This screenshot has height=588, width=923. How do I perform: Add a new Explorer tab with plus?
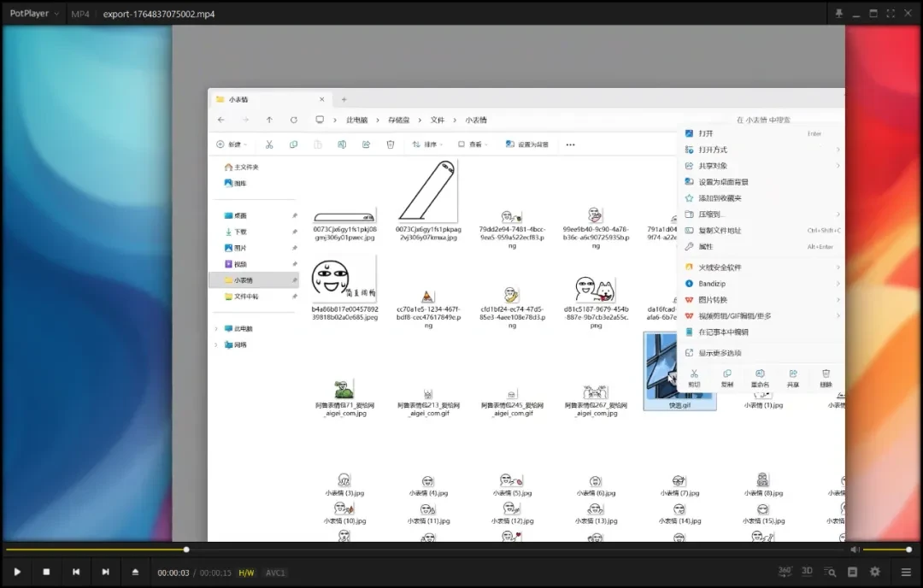[344, 99]
